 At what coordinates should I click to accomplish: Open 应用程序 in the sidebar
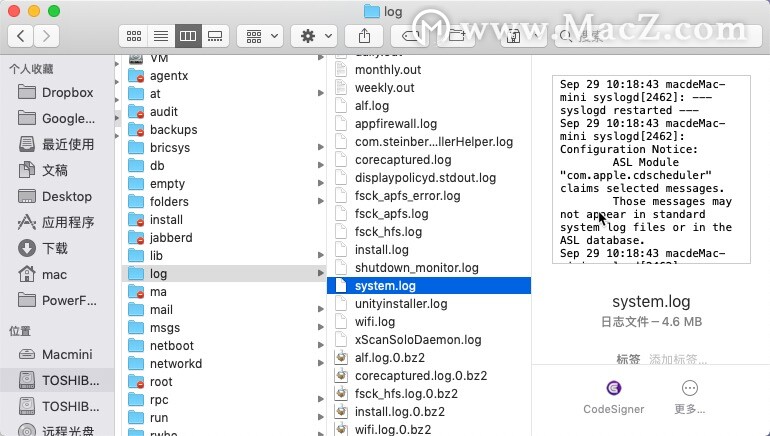tap(55, 222)
